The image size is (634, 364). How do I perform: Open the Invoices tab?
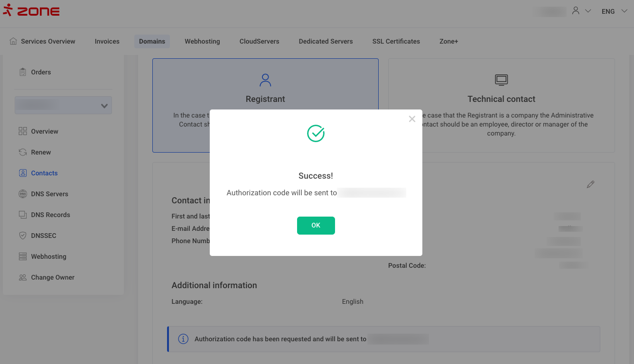tap(107, 41)
